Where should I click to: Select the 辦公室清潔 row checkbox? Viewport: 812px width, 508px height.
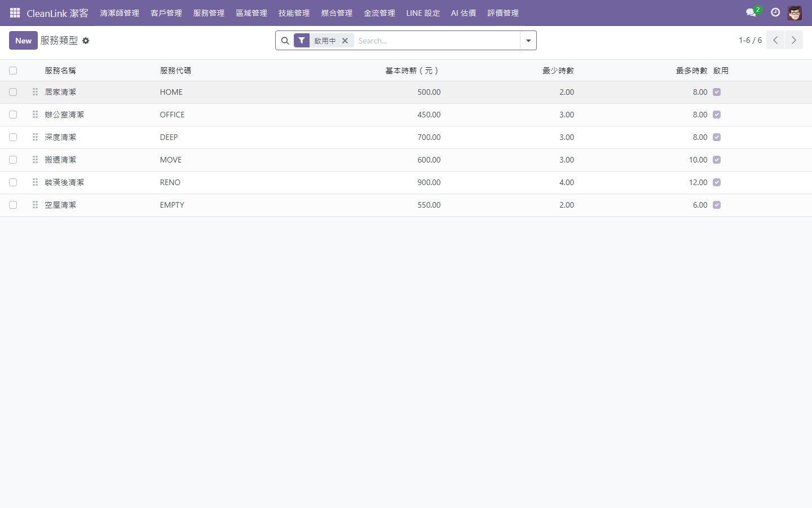(13, 115)
